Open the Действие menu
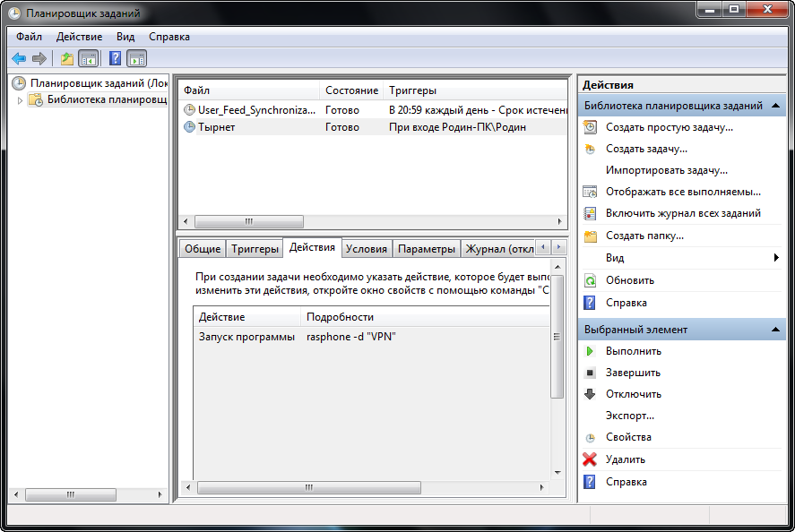Screen dimensions: 795x532 click(79, 37)
